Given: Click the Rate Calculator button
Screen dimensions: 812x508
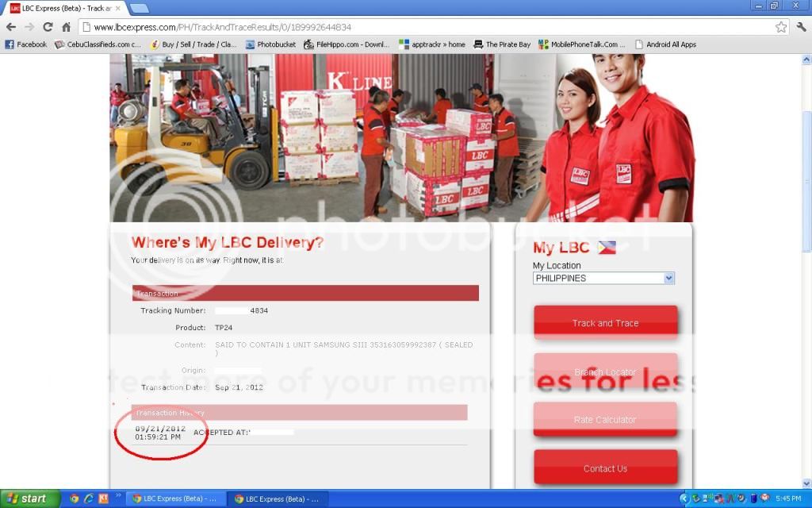Looking at the screenshot, I should tap(605, 419).
